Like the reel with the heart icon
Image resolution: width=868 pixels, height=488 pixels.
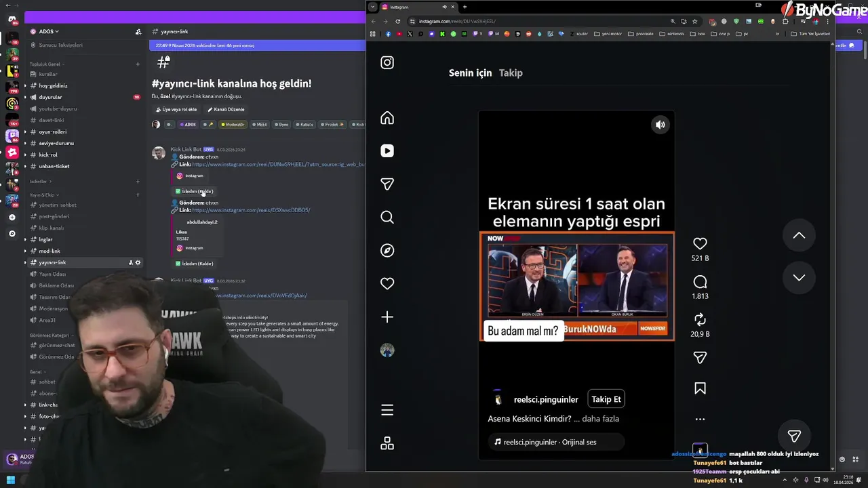point(700,243)
